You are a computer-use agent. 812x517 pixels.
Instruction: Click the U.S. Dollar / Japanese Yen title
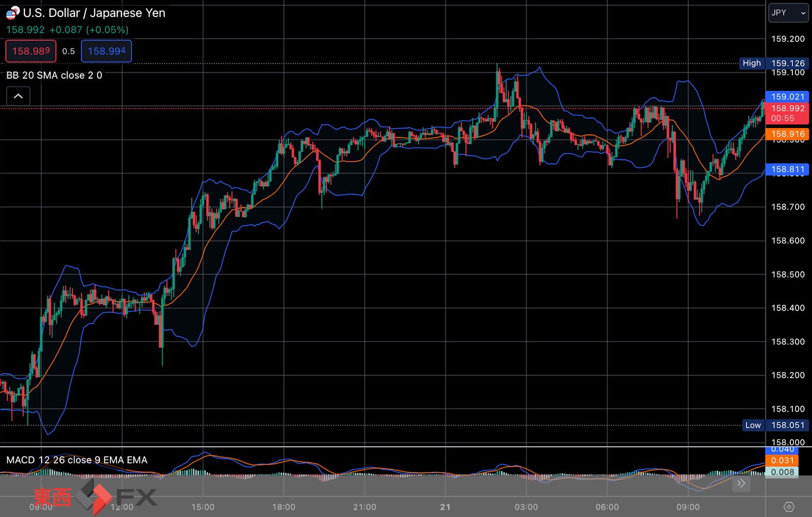[94, 13]
